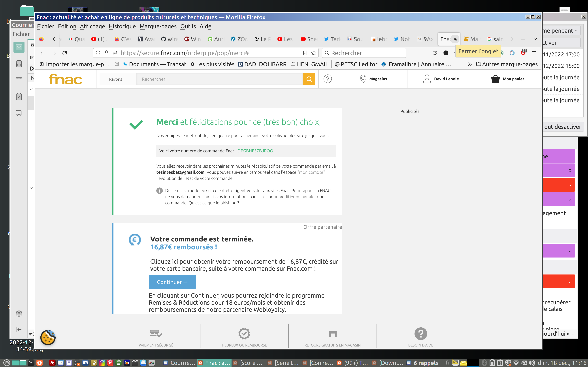
Task: Open the cookie preferences icon
Action: click(x=48, y=337)
